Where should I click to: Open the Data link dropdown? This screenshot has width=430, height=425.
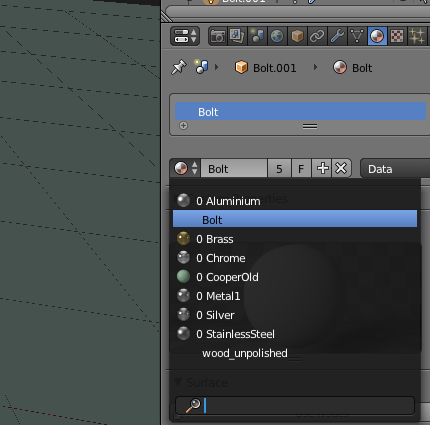[395, 169]
